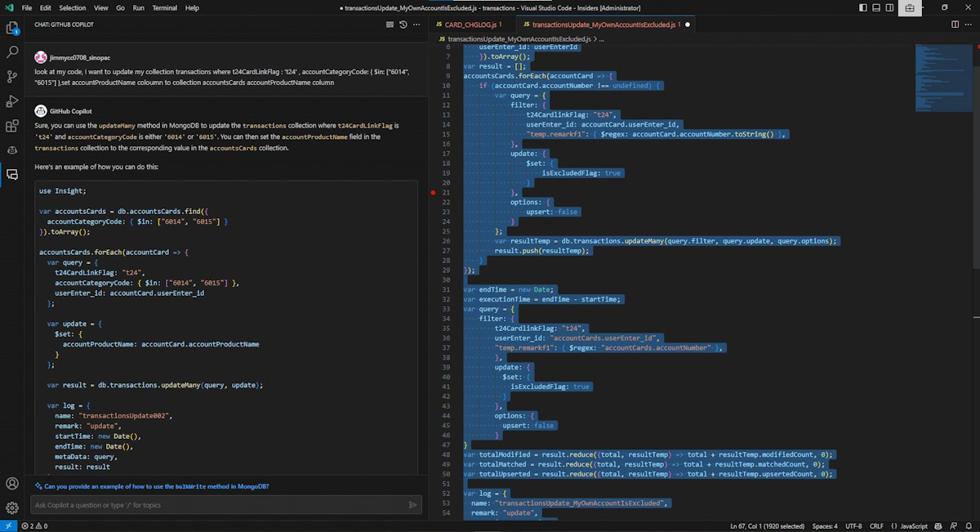Open the GitHub Copilot activity bar icon

click(12, 150)
